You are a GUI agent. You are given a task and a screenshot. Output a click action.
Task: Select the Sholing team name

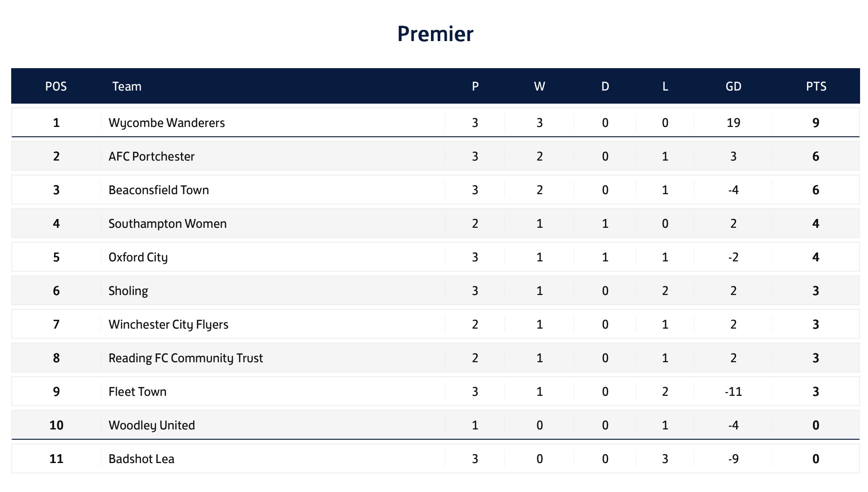click(x=128, y=291)
